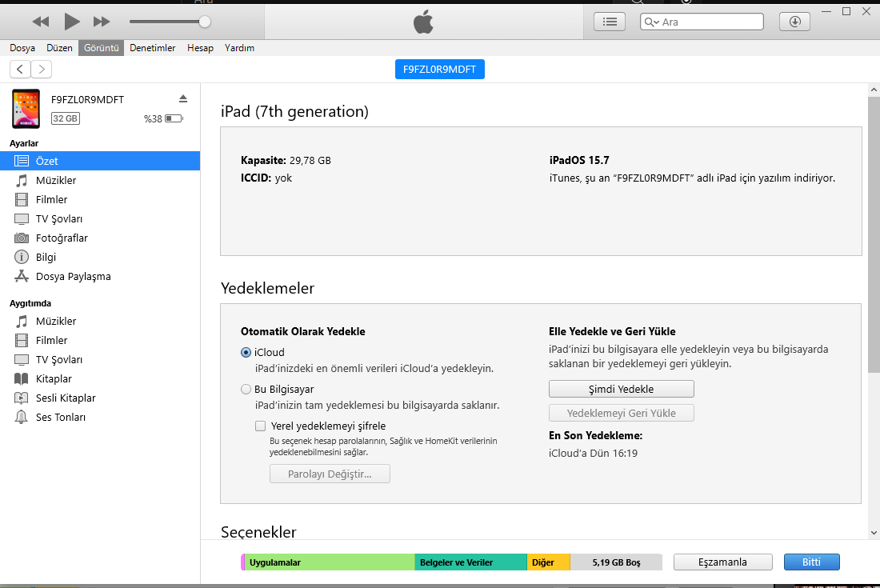Image resolution: width=880 pixels, height=588 pixels.
Task: Select the Bu Bilgisayar radio button
Action: tap(246, 389)
